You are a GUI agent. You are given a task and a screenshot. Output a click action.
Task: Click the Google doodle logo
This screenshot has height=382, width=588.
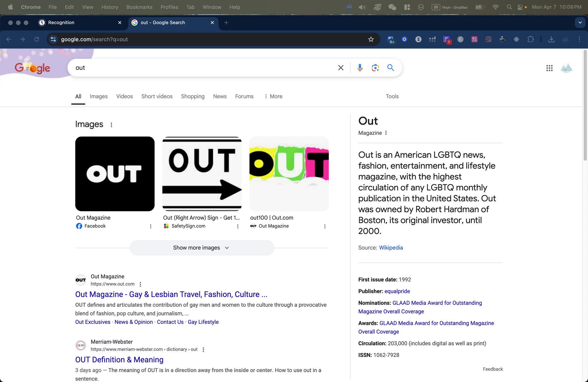32,68
